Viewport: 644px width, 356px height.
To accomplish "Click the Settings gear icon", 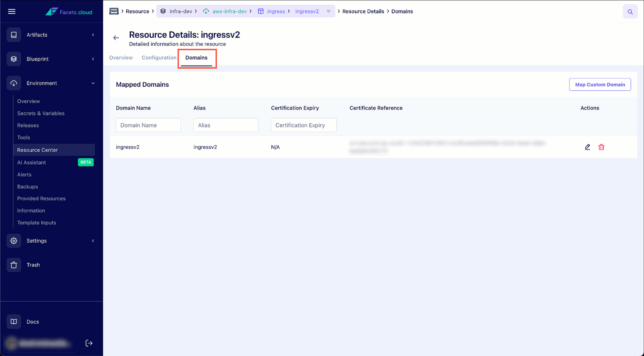I will pyautogui.click(x=14, y=241).
